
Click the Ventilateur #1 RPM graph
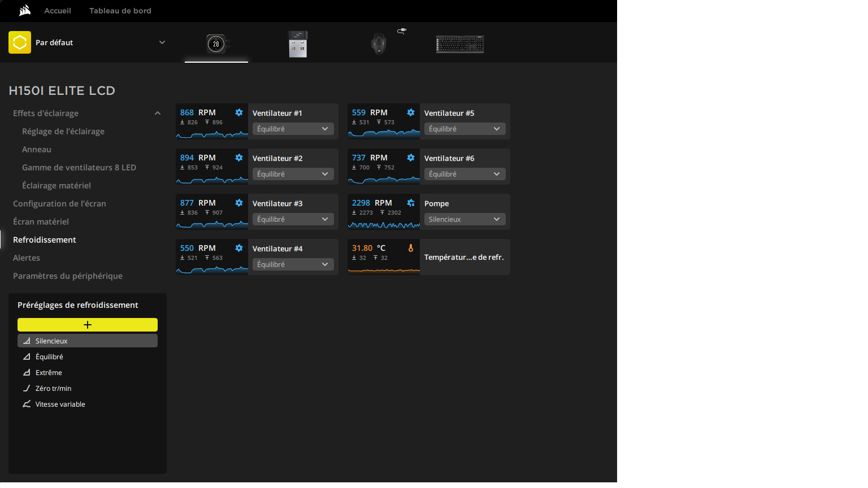pyautogui.click(x=212, y=134)
